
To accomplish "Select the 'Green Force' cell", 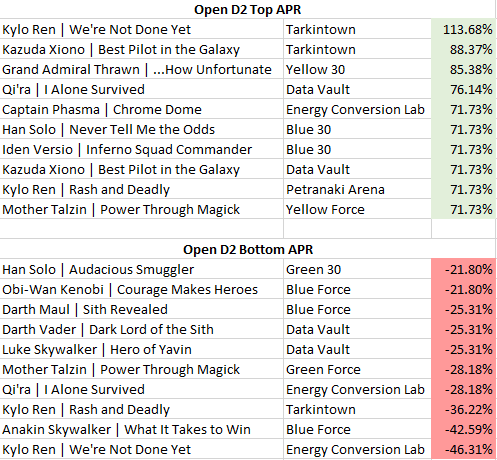I will point(357,369).
